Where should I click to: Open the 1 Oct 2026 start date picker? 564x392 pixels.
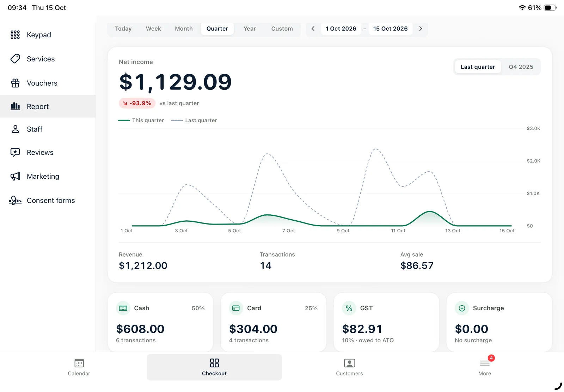[x=341, y=29]
